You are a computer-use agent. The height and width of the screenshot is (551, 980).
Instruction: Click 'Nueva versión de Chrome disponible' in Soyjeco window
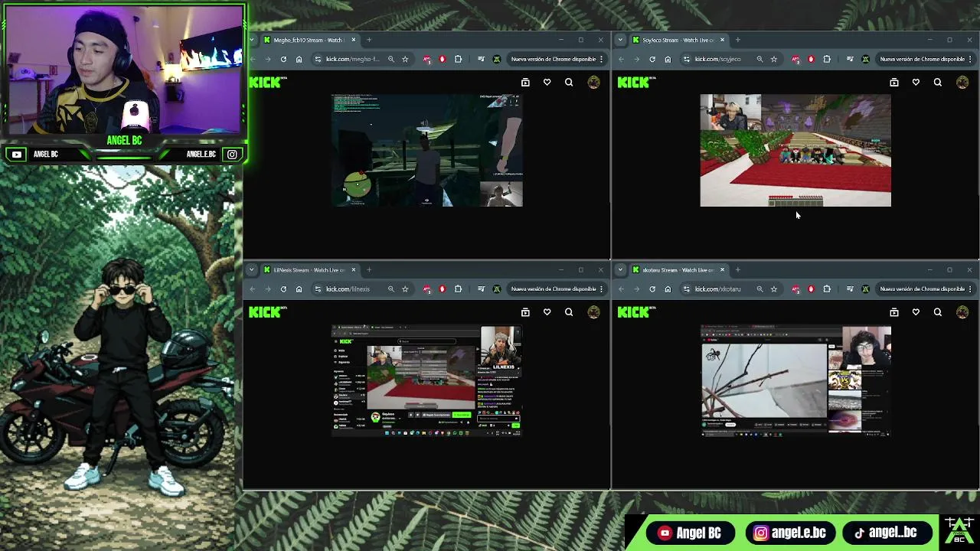tap(923, 59)
